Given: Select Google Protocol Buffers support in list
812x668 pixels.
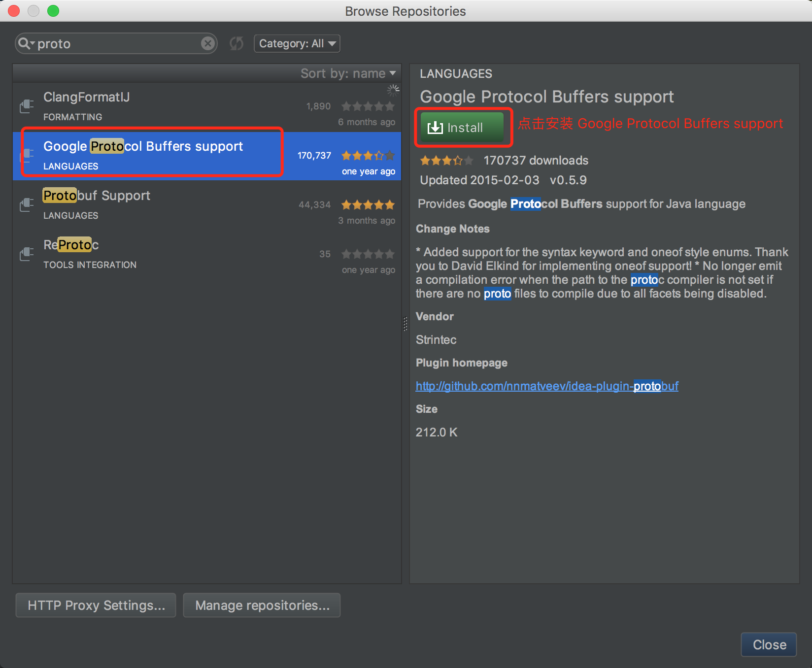Looking at the screenshot, I should click(x=207, y=156).
